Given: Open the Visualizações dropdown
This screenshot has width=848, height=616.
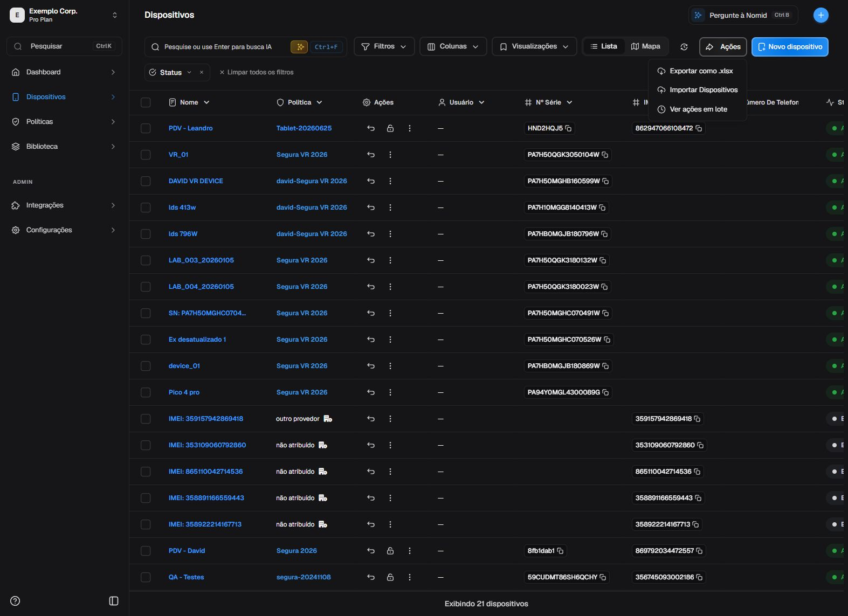Looking at the screenshot, I should pyautogui.click(x=534, y=46).
